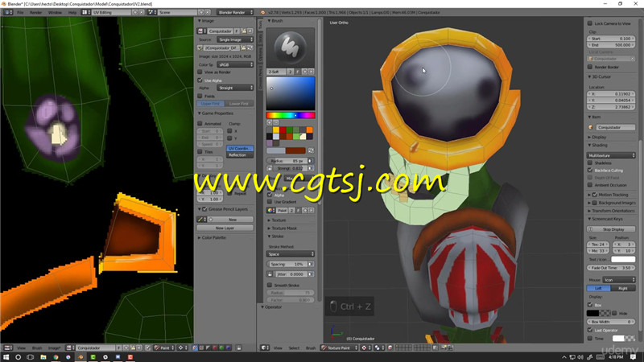
Task: Open the Brush menu in the UV editor header
Action: (x=37, y=348)
